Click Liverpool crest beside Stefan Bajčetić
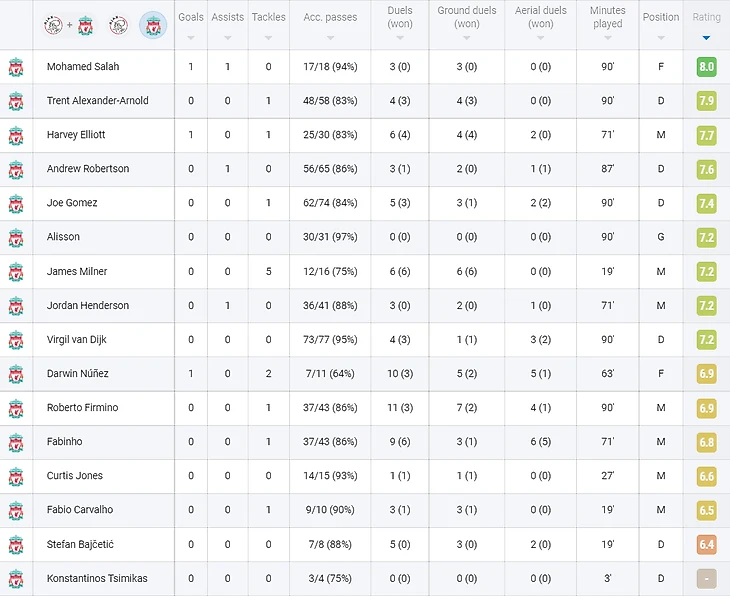The width and height of the screenshot is (730, 596). 16,544
